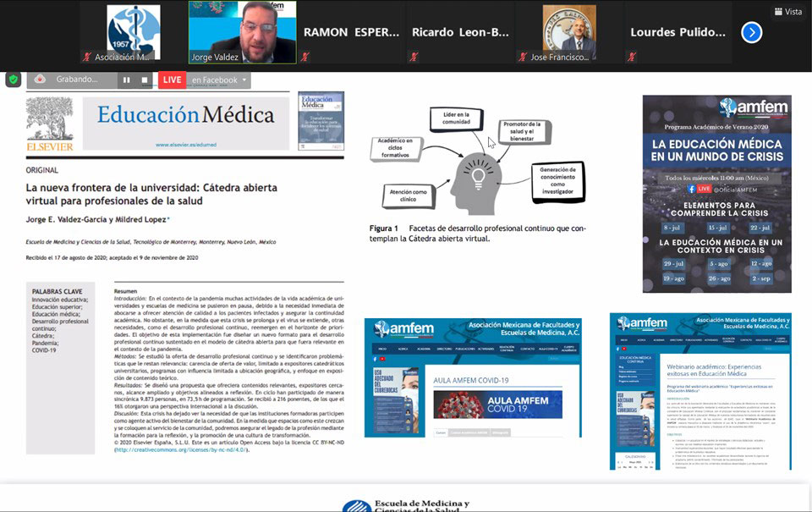812x512 pixels.
Task: Select Asociación M... participant thumbnail
Action: point(134,31)
